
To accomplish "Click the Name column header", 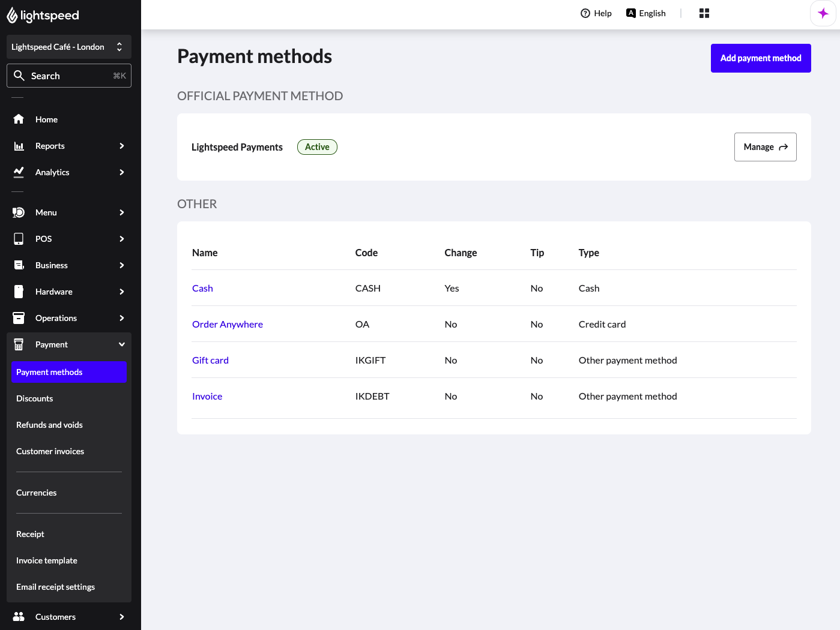I will point(205,253).
